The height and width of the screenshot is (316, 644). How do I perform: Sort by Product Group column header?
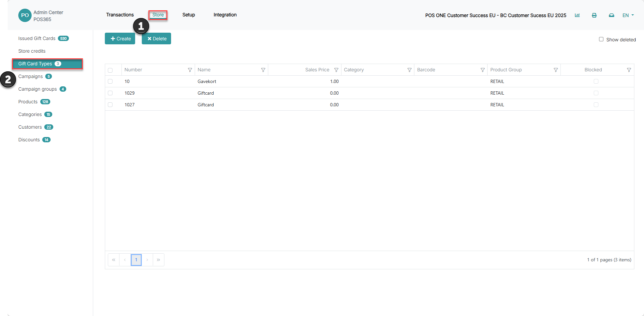pyautogui.click(x=506, y=70)
